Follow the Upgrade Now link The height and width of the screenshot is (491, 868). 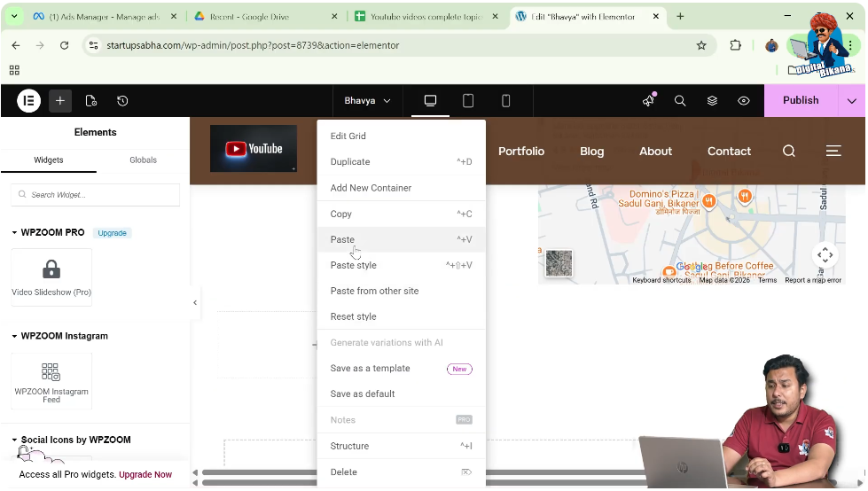coord(145,475)
